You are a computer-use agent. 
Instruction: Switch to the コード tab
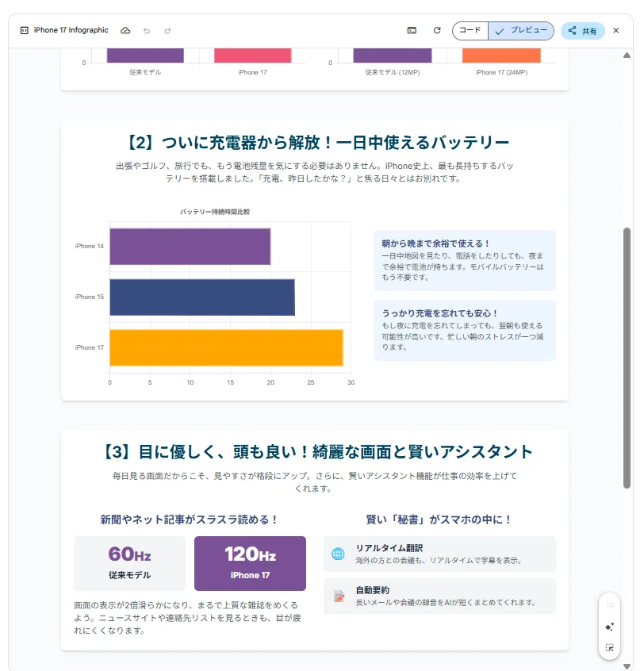click(x=470, y=30)
